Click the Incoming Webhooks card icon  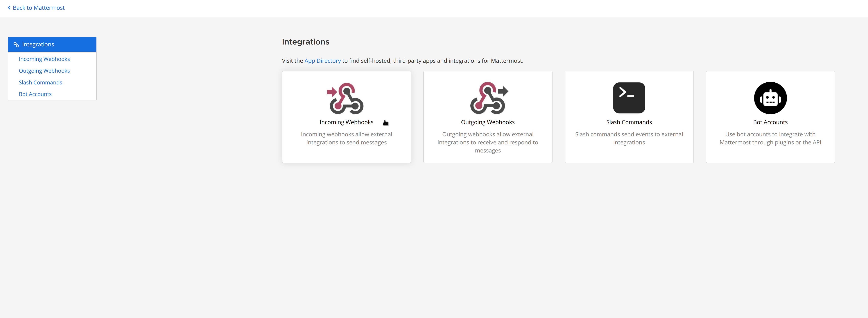coord(345,98)
